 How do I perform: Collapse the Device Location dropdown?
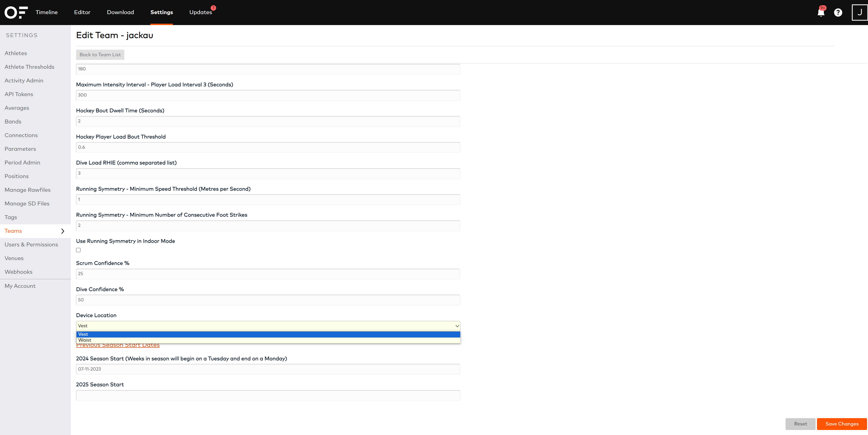(268, 326)
